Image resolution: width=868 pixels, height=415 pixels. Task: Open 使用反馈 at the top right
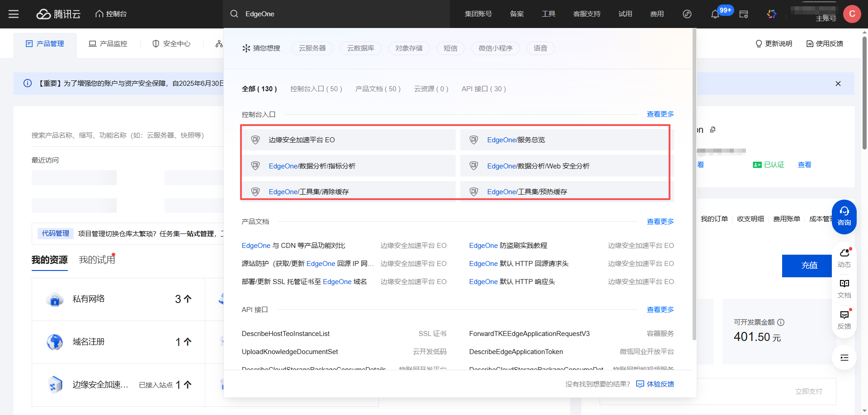click(825, 44)
